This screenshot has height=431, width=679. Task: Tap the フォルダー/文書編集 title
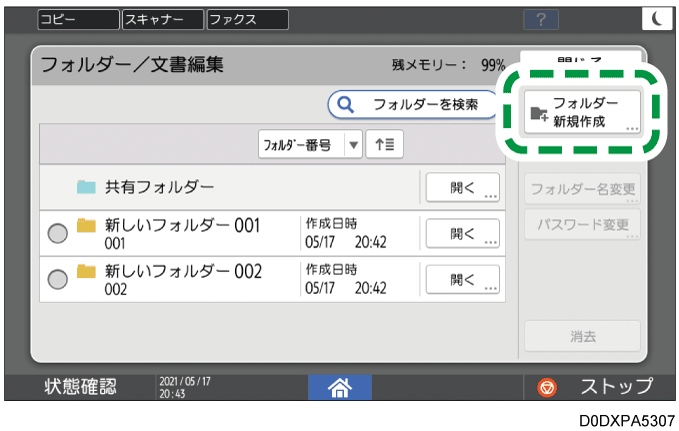[132, 65]
